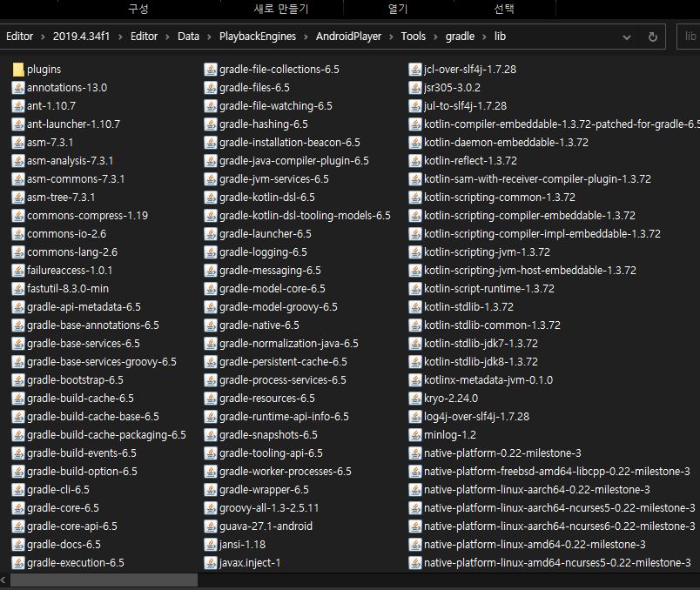Image resolution: width=700 pixels, height=590 pixels.
Task: Expand the chevron after PlaybackEngines in breadcrumb
Action: point(306,37)
